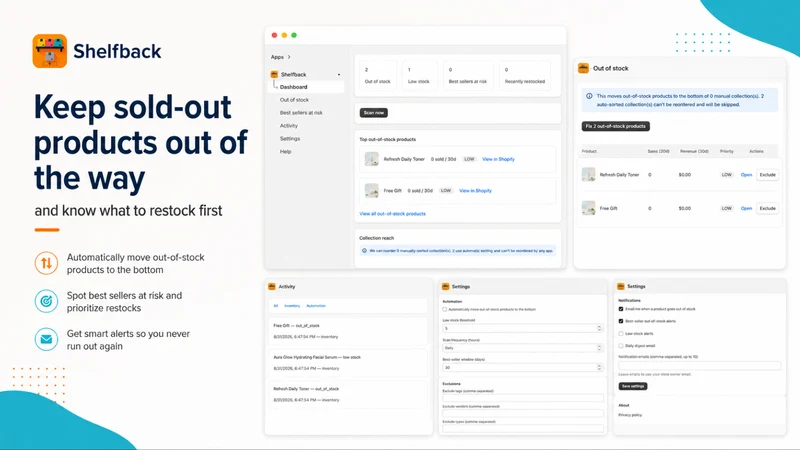Click 'Aura Glow Hydrating Facial Serum — low stock' entry
Image resolution: width=800 pixels, height=450 pixels.
point(348,362)
